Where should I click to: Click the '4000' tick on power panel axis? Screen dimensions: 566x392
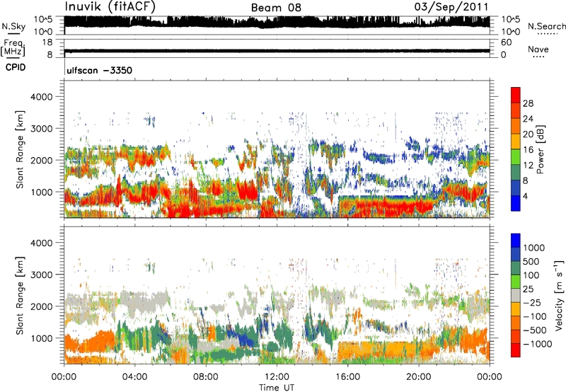coord(42,97)
